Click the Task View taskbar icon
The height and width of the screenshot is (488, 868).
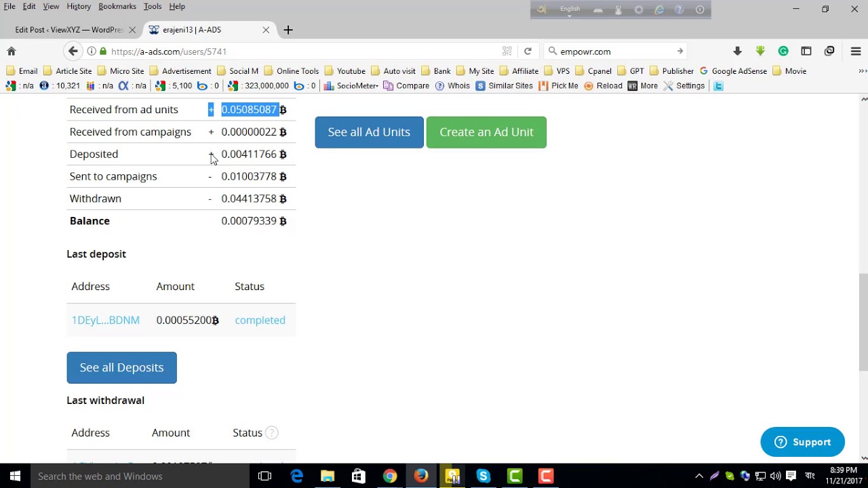click(x=264, y=476)
